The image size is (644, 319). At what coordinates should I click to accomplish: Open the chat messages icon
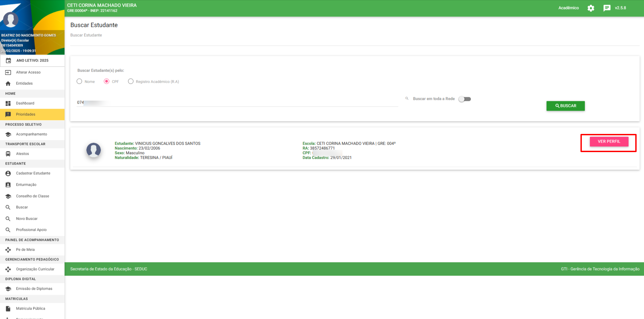pos(607,8)
